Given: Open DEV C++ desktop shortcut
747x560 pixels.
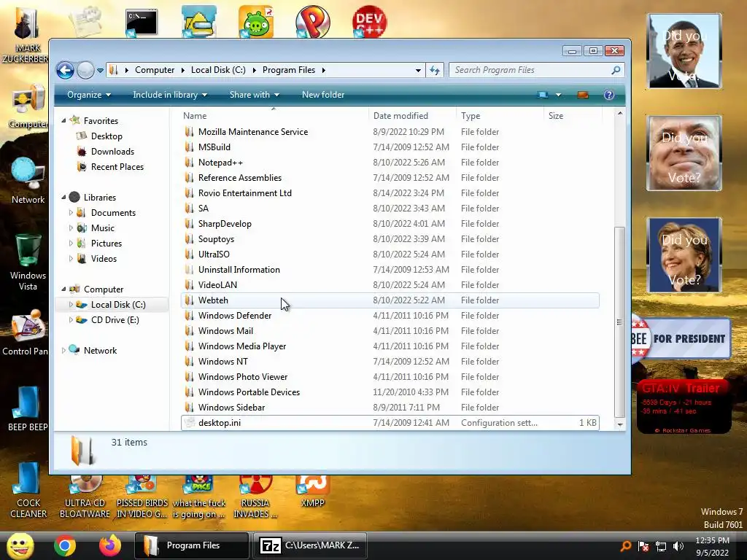Looking at the screenshot, I should 369,22.
